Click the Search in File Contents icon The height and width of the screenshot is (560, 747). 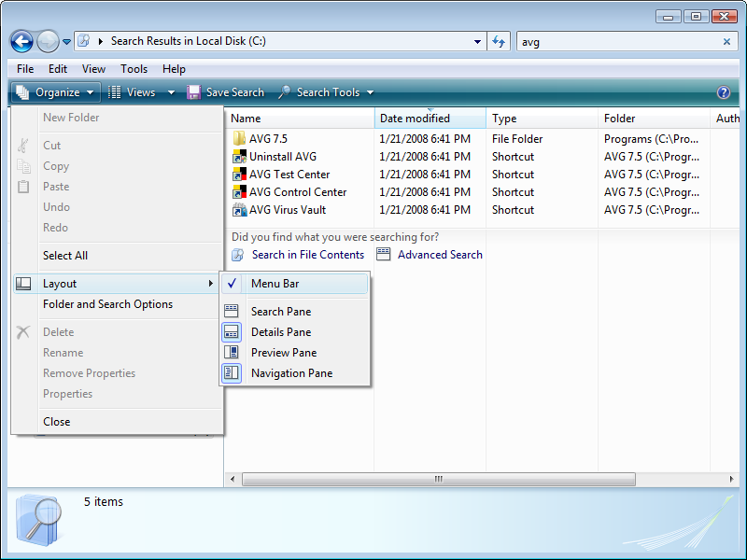pos(238,255)
